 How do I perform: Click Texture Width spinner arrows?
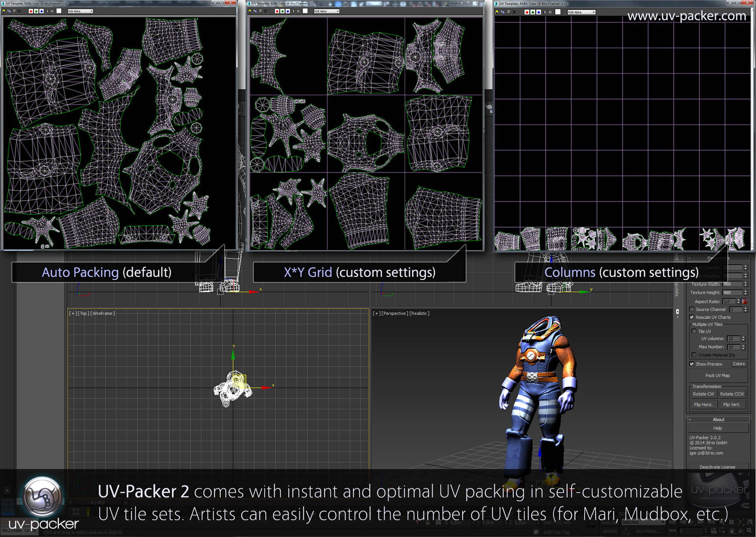(746, 284)
